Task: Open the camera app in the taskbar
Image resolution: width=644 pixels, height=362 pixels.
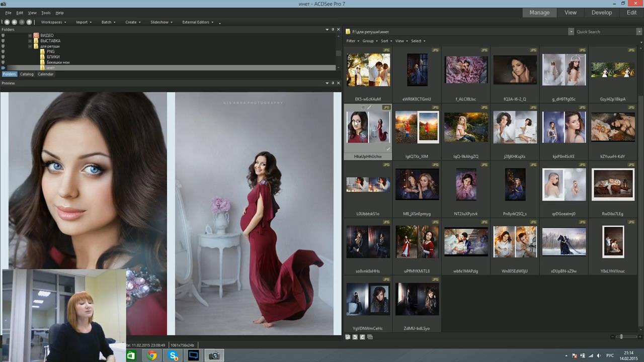Action: (x=214, y=355)
